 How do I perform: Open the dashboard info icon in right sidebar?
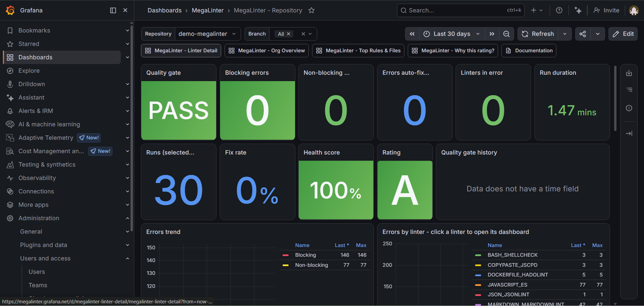[x=629, y=108]
